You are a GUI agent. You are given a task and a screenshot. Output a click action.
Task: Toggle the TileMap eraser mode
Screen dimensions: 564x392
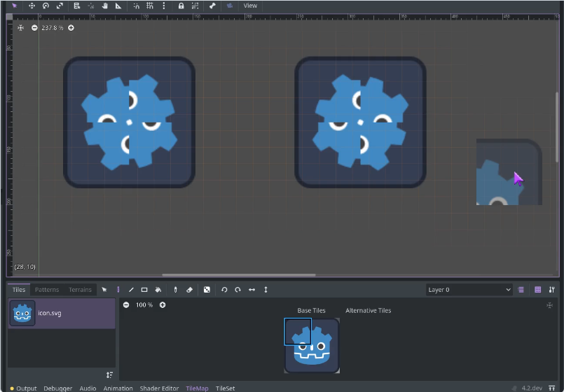(189, 290)
